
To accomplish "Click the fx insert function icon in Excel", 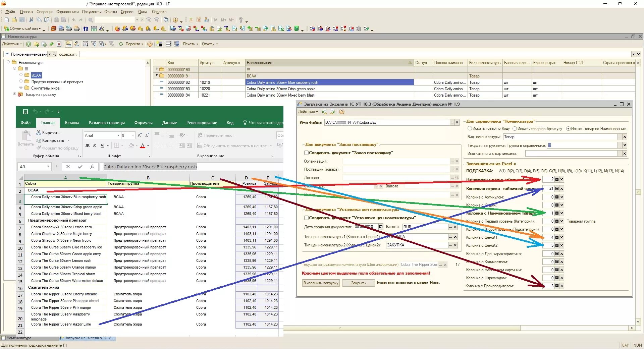I will click(92, 167).
